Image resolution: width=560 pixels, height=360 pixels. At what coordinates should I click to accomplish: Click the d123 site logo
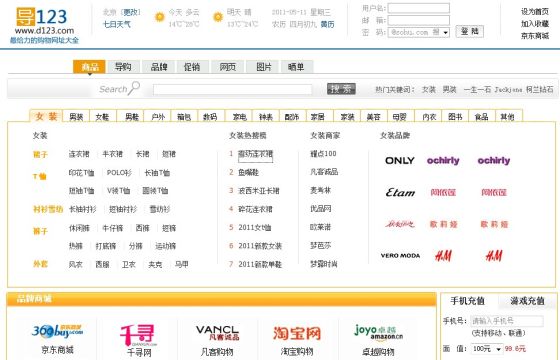click(x=44, y=25)
